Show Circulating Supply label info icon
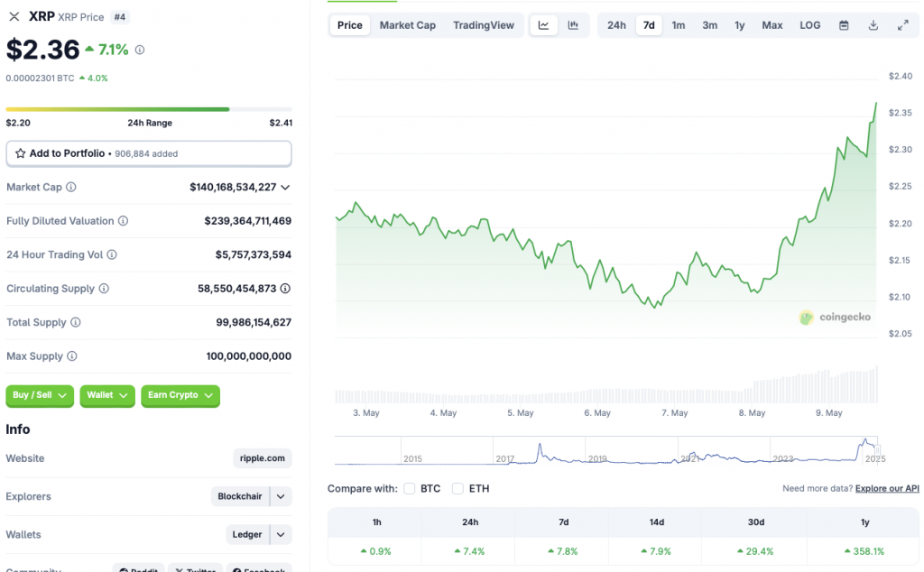Viewport: 924px width, 572px height. 104,289
